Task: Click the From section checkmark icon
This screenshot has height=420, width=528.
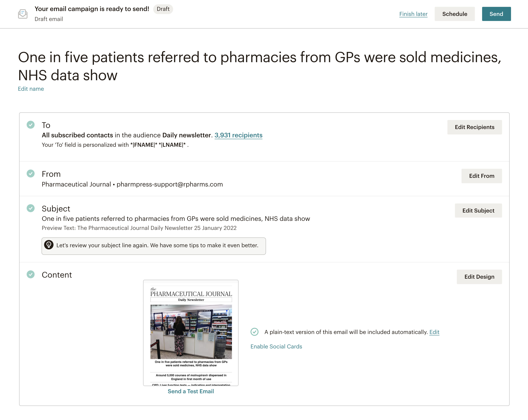Action: click(31, 174)
